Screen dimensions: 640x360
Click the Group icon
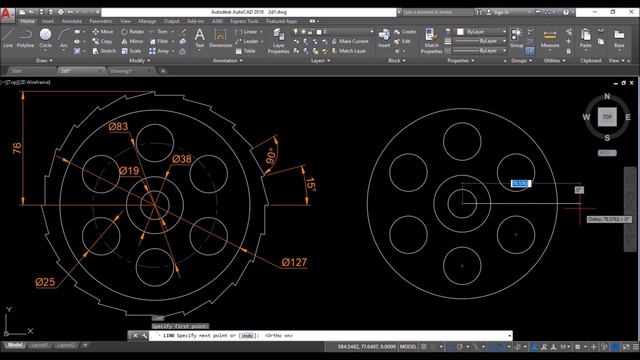point(516,38)
